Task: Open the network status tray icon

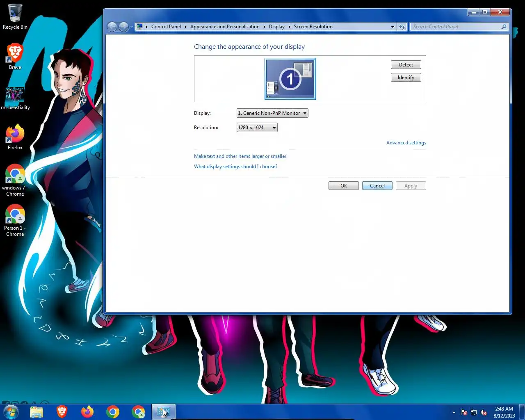Action: point(474,412)
